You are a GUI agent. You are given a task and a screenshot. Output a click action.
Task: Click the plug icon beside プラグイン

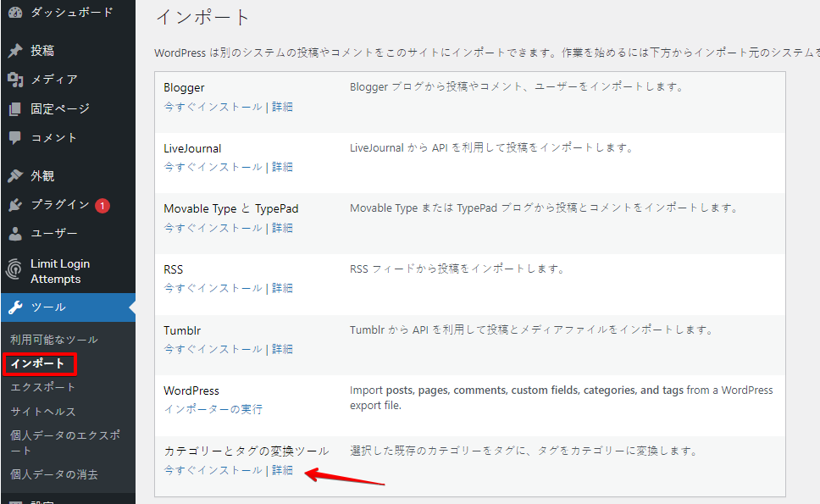pyautogui.click(x=15, y=205)
